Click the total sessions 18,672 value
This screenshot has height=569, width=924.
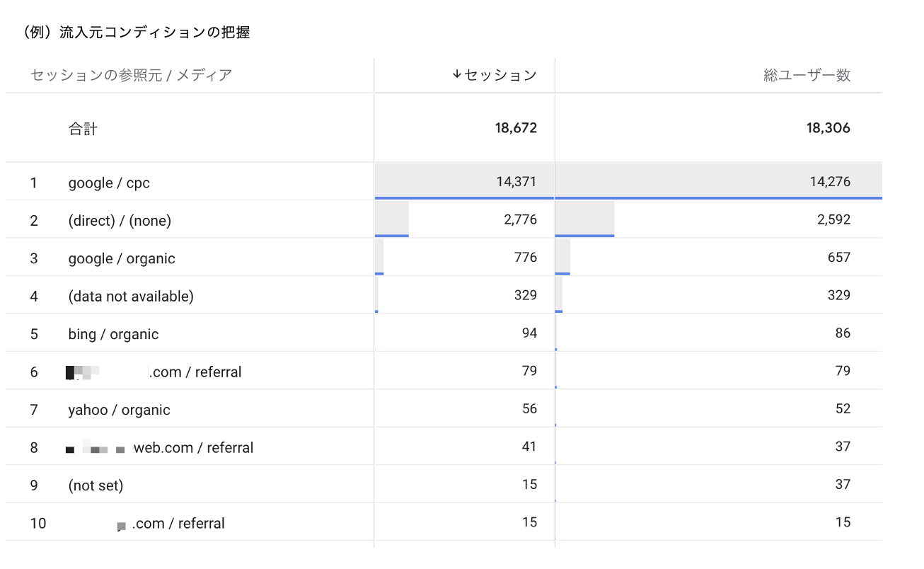516,128
